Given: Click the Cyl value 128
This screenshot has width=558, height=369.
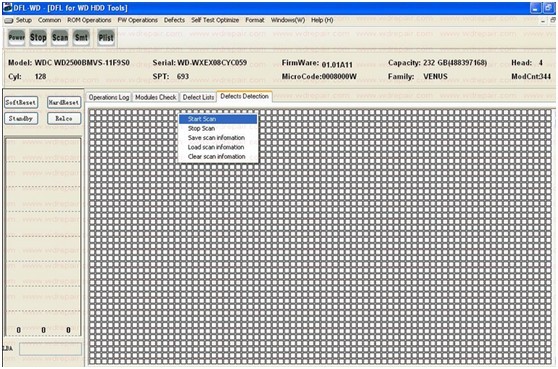Looking at the screenshot, I should coord(41,77).
